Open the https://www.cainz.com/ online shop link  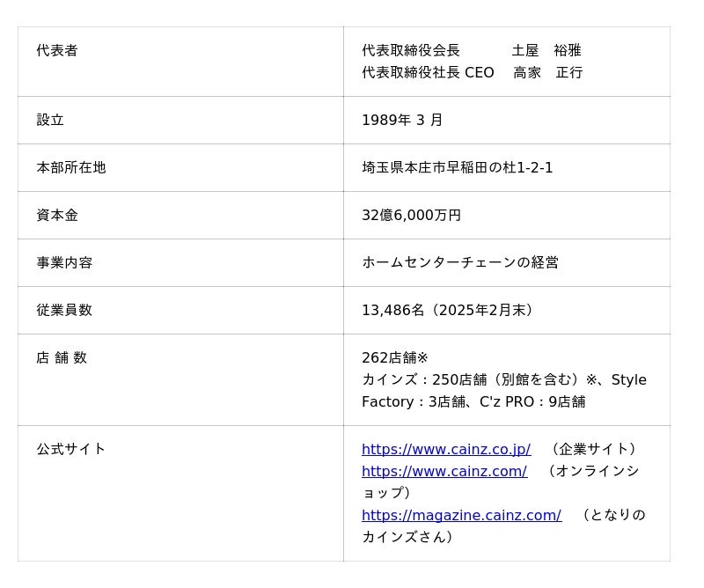pos(444,471)
